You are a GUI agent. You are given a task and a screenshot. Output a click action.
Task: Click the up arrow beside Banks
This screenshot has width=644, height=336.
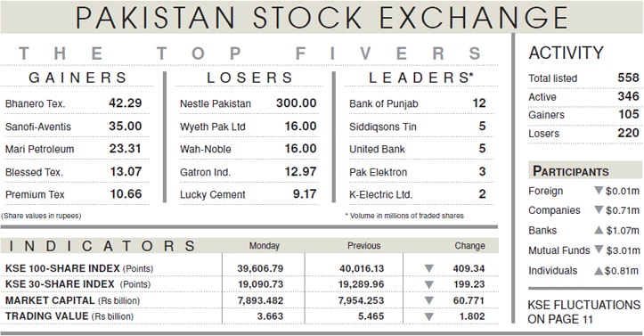pyautogui.click(x=599, y=230)
